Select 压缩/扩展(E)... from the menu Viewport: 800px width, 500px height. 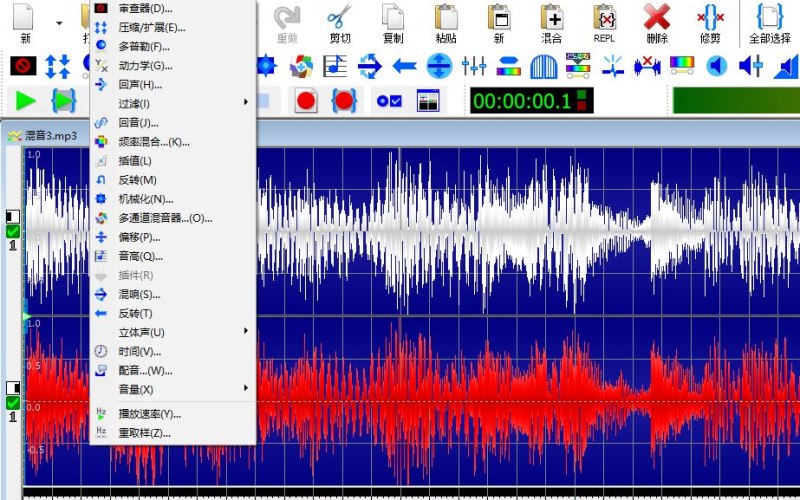pyautogui.click(x=172, y=28)
